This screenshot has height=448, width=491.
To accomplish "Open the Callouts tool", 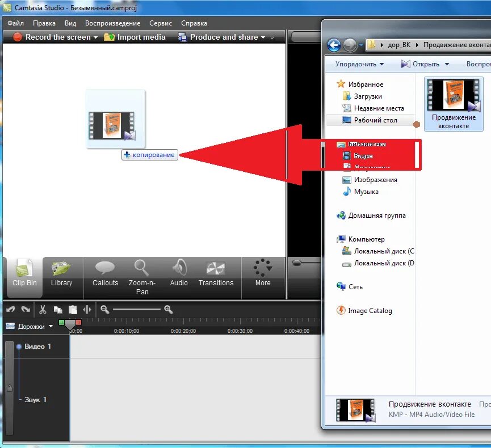I will point(105,273).
